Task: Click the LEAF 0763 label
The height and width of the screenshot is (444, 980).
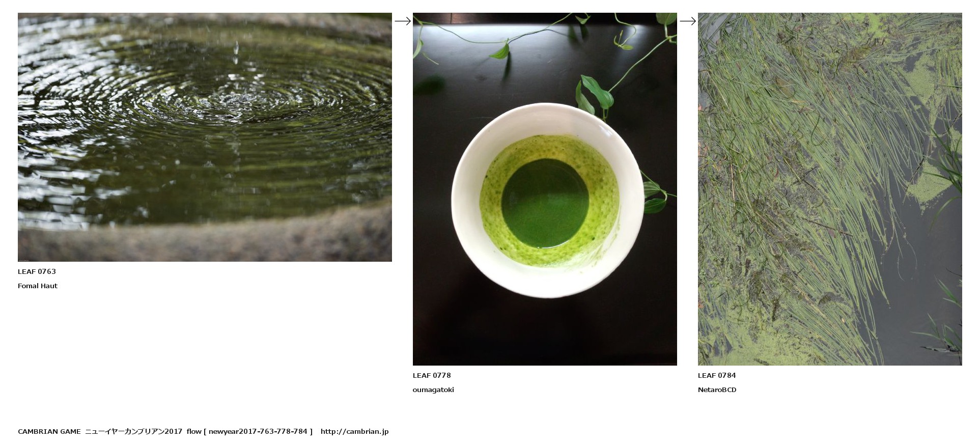Action: (x=37, y=271)
